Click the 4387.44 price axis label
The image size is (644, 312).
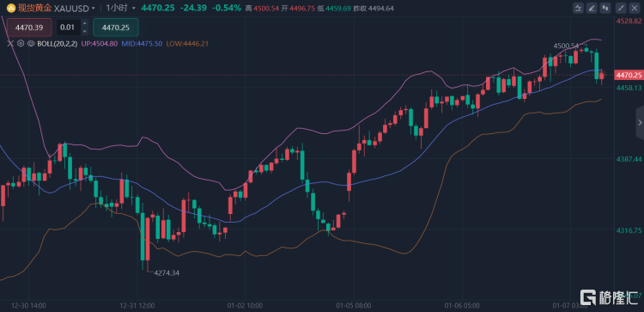[629, 159]
